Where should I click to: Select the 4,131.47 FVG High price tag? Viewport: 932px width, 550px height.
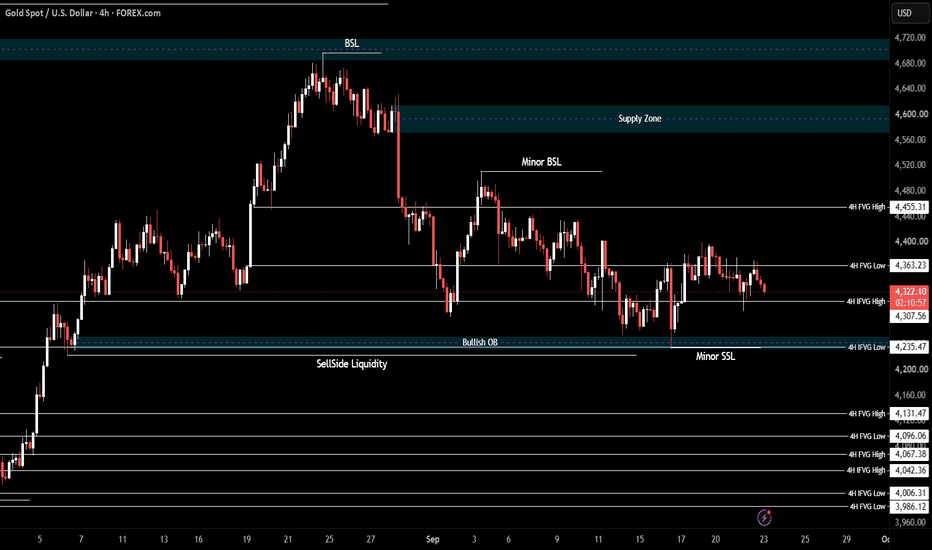click(x=911, y=413)
